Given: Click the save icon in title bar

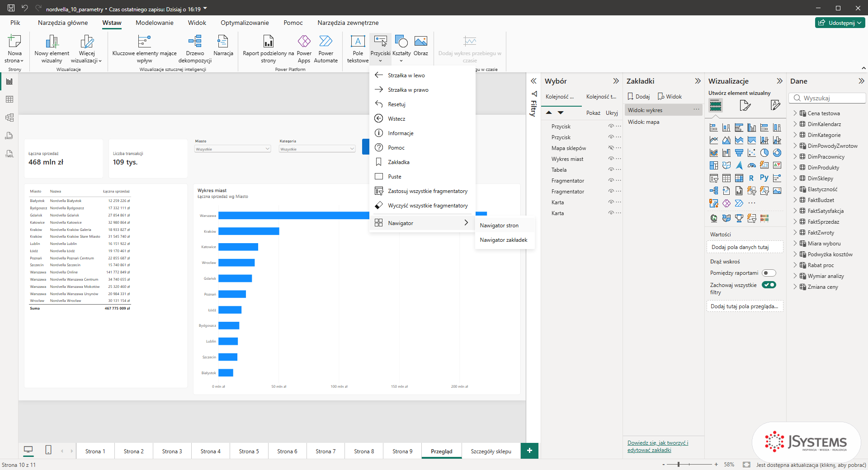Looking at the screenshot, I should coord(11,8).
